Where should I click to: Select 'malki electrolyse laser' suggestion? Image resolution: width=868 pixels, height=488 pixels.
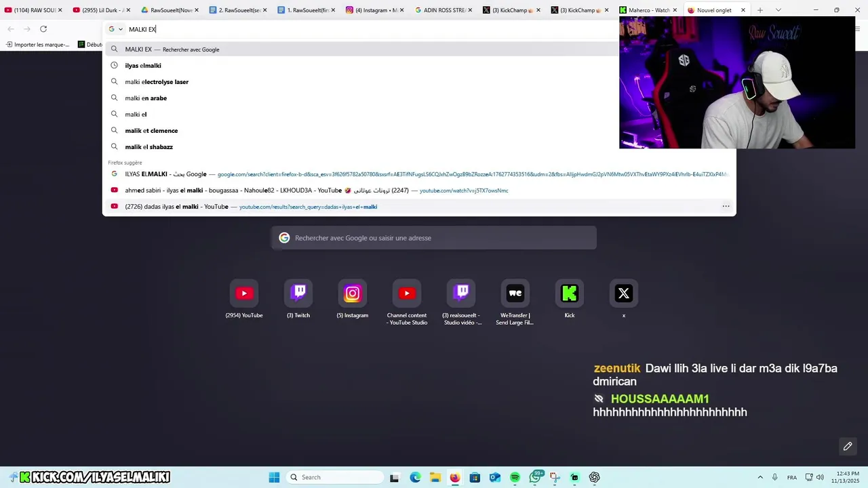coord(419,82)
